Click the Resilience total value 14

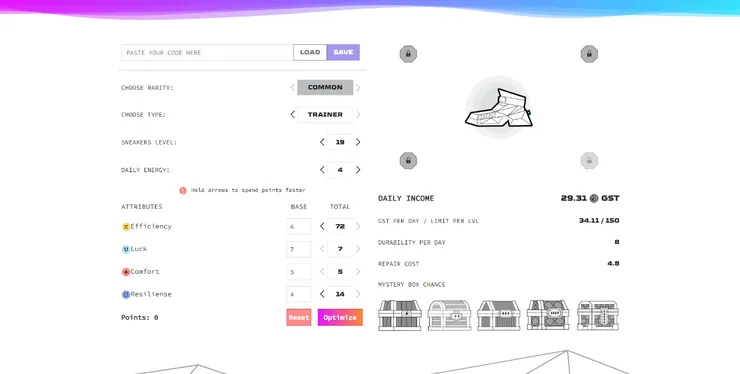[x=340, y=294]
